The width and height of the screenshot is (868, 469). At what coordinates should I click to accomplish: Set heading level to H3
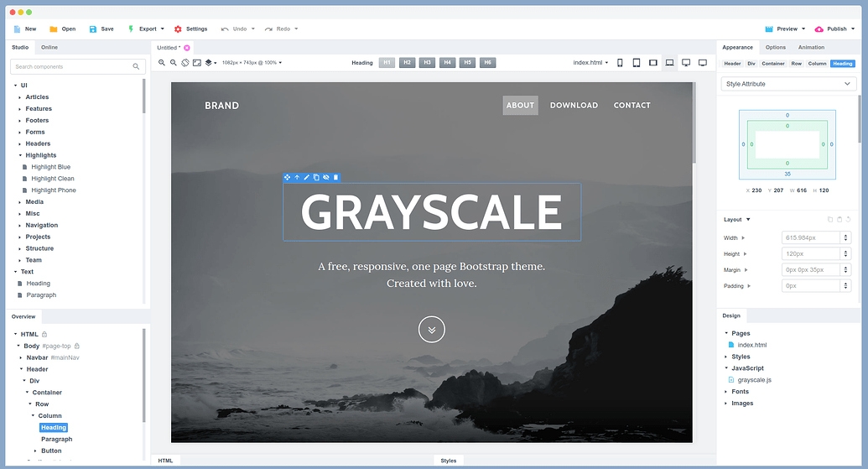[427, 63]
